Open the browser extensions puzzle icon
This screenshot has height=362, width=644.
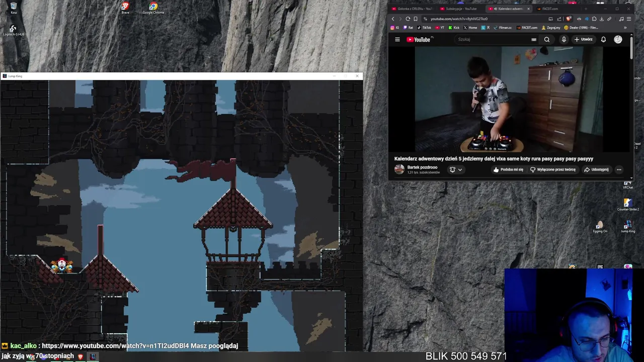(x=594, y=19)
